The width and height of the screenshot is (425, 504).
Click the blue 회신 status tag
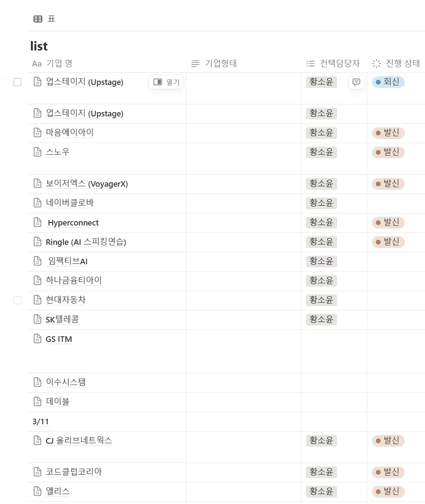(x=388, y=82)
